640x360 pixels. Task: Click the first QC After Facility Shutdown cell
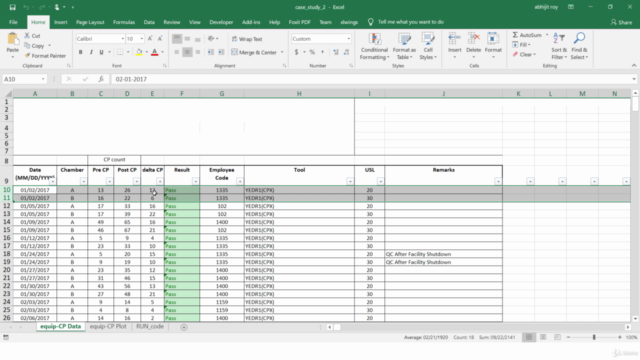[443, 254]
